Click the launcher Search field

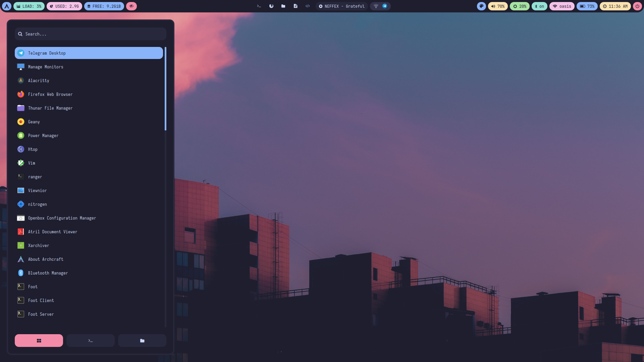pyautogui.click(x=91, y=34)
